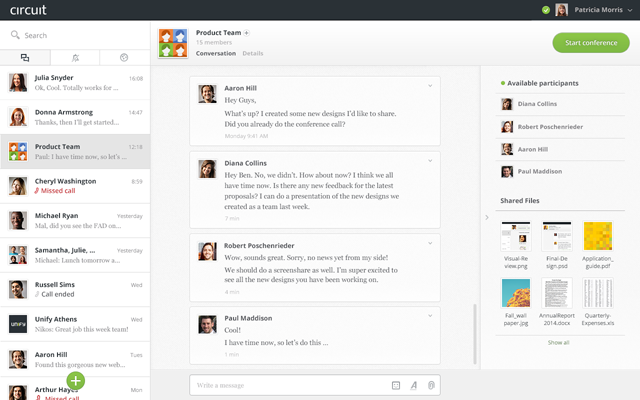
Task: Open Aaron Hill conversation in sidebar
Action: (75, 359)
